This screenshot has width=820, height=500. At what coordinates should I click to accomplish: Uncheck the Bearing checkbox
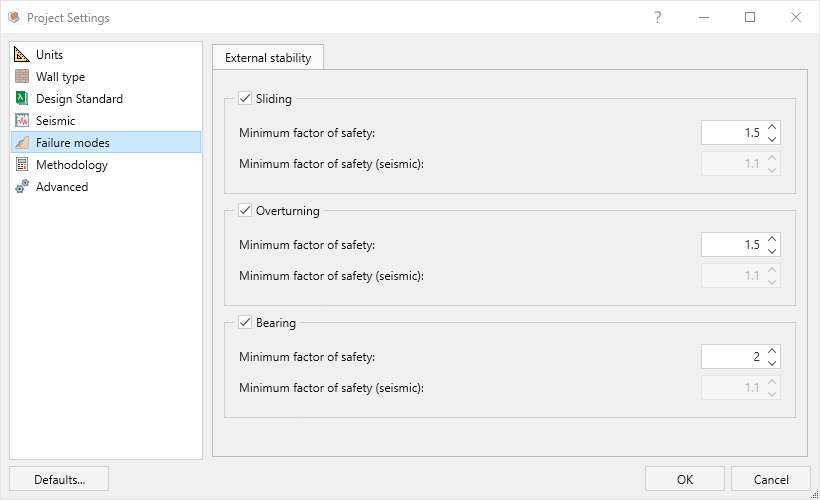(x=245, y=322)
